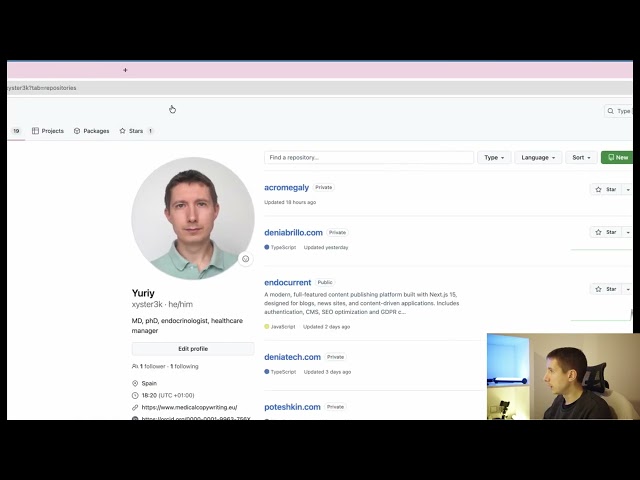The width and height of the screenshot is (640, 480).
Task: Click the Public badge beside endocurrent
Action: pyautogui.click(x=325, y=282)
